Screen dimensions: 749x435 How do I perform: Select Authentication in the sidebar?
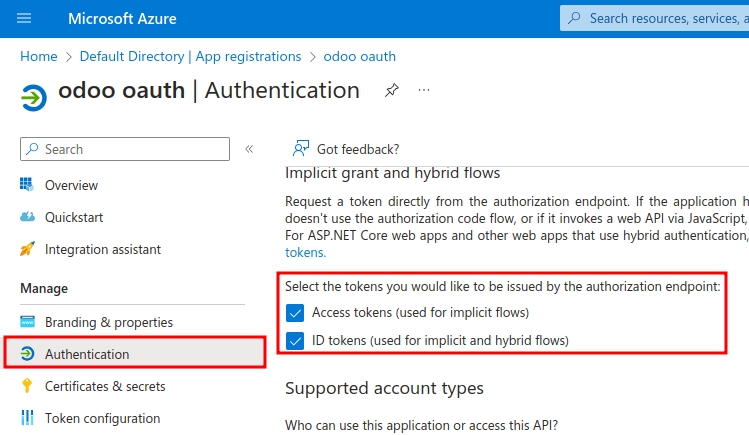pyautogui.click(x=87, y=354)
